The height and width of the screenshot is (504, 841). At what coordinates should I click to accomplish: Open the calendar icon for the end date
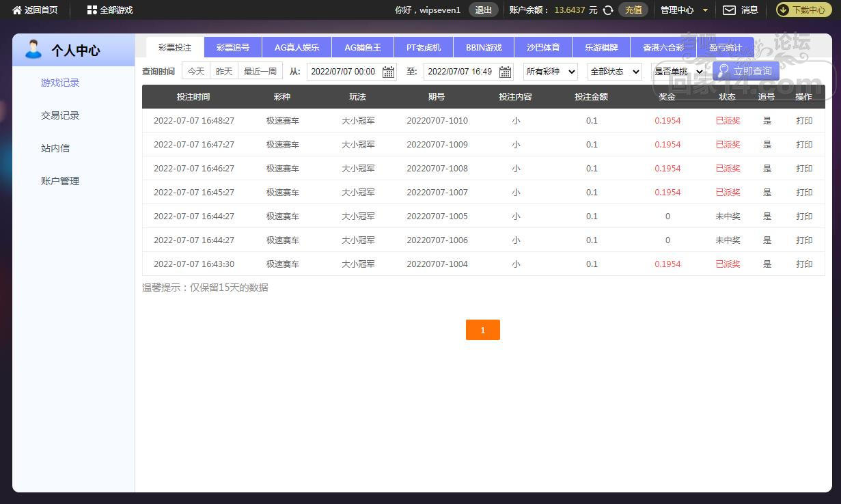pyautogui.click(x=506, y=72)
